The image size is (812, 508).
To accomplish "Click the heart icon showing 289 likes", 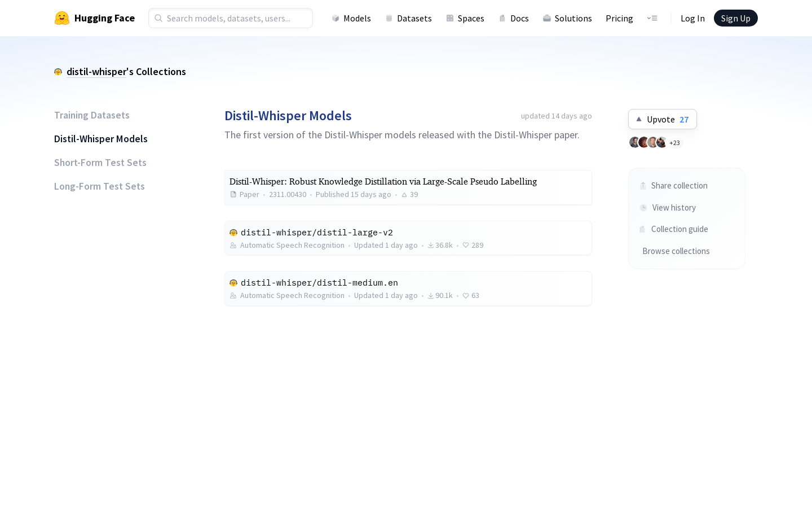I will pos(466,246).
